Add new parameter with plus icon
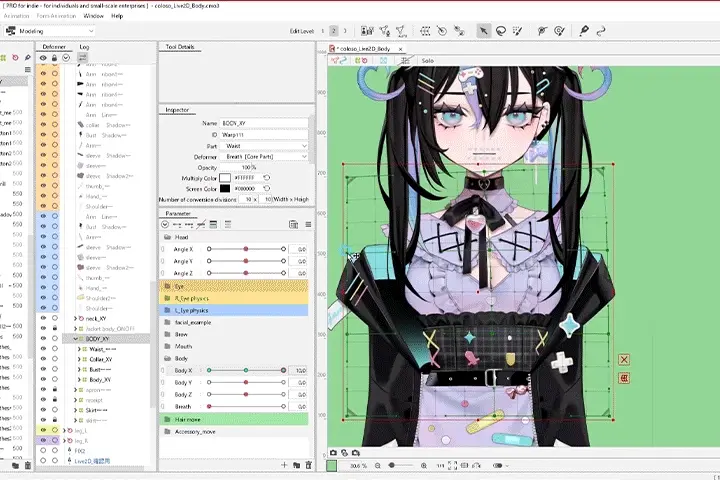This screenshot has height=480, width=720. [x=284, y=465]
